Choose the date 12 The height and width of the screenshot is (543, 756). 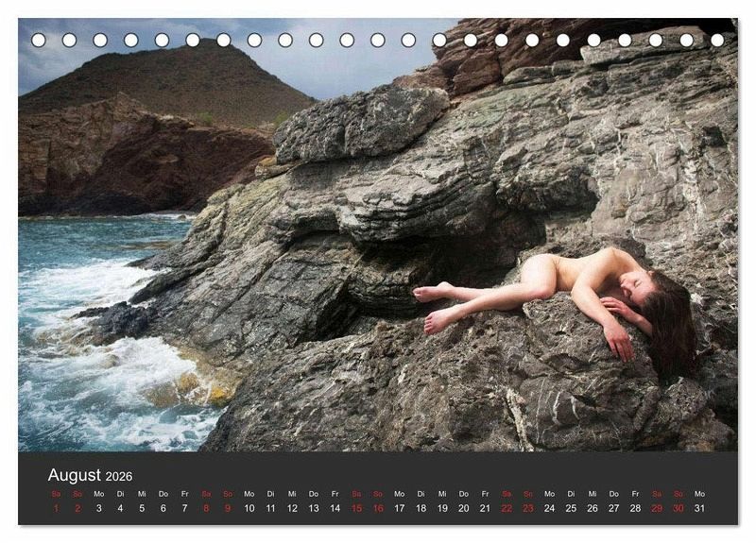pyautogui.click(x=292, y=508)
